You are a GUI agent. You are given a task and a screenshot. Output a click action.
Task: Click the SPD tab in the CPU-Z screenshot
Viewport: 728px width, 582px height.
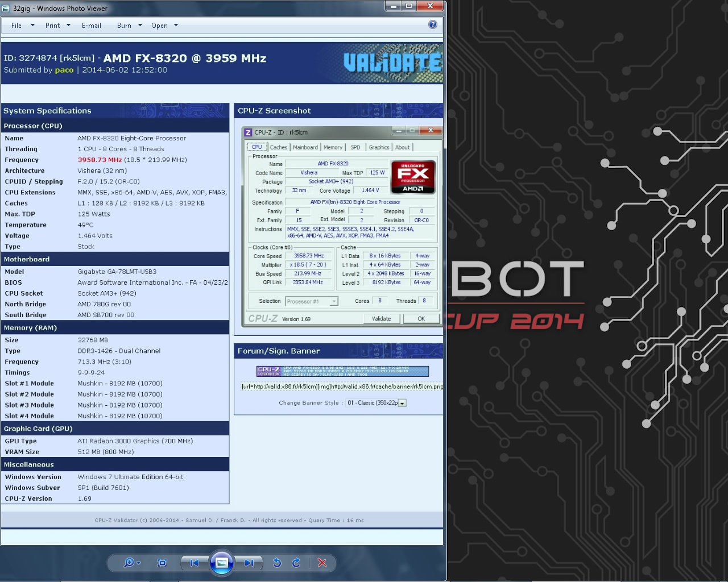tap(355, 147)
